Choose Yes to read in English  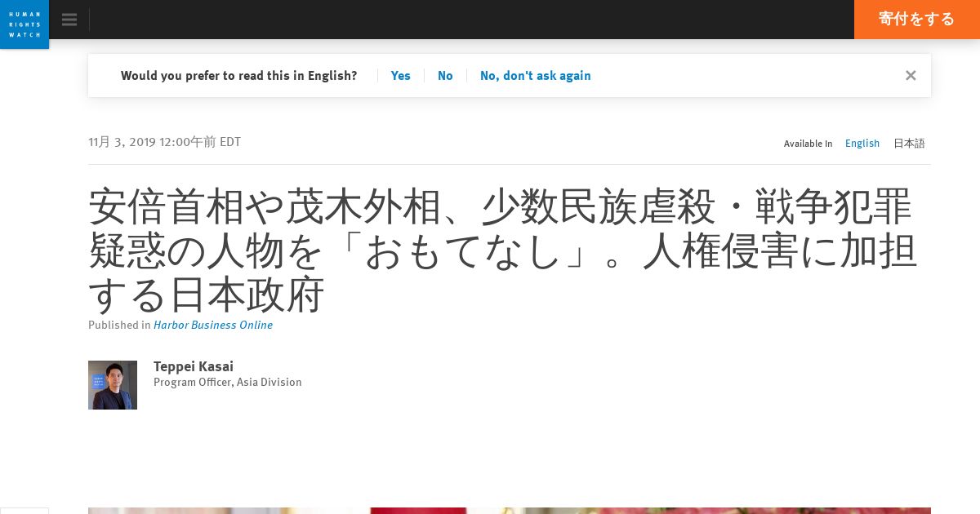pos(400,76)
